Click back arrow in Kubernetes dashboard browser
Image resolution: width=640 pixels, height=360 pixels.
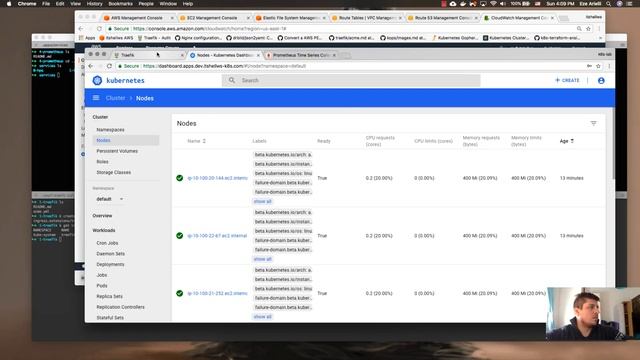click(x=91, y=66)
